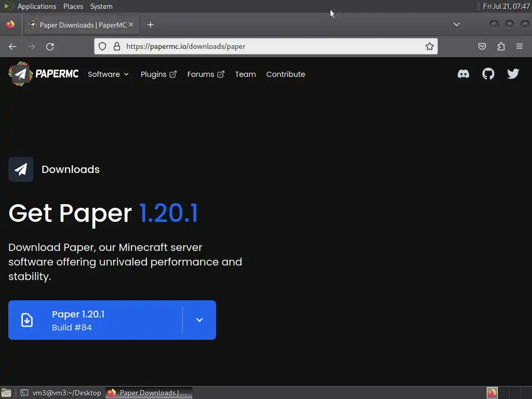Open the Save to Pocket icon

click(482, 46)
